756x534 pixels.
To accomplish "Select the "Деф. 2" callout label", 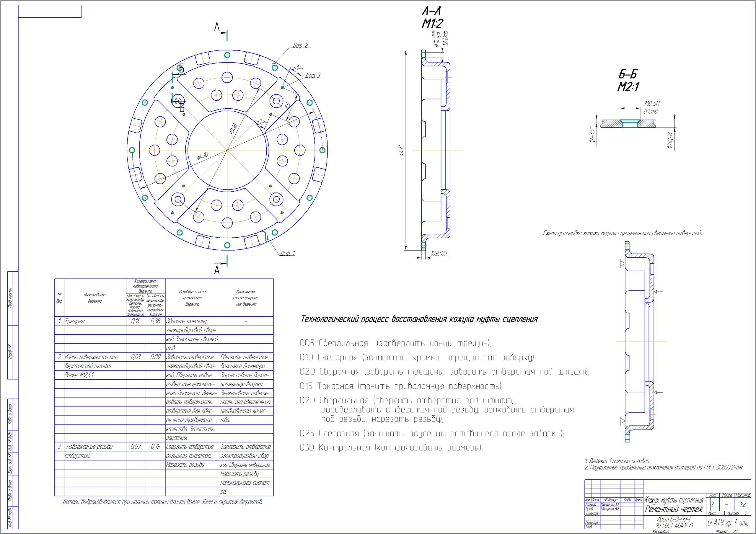I will (301, 45).
